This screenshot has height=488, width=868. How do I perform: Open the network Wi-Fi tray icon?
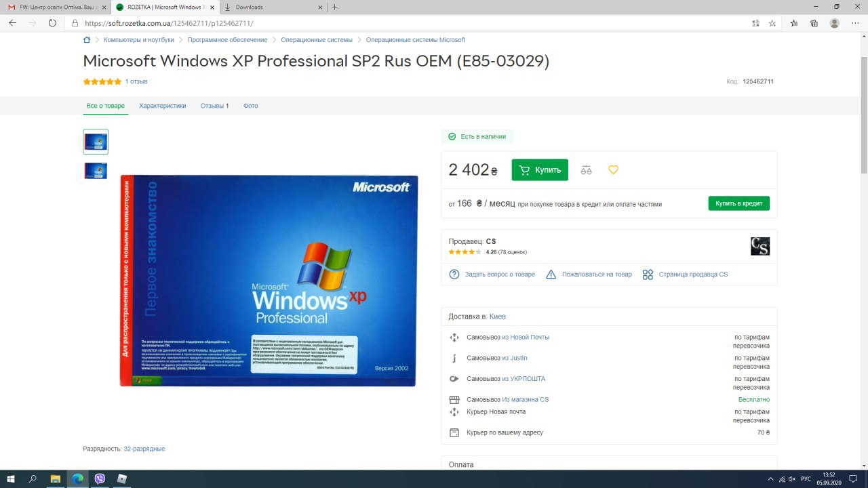782,479
